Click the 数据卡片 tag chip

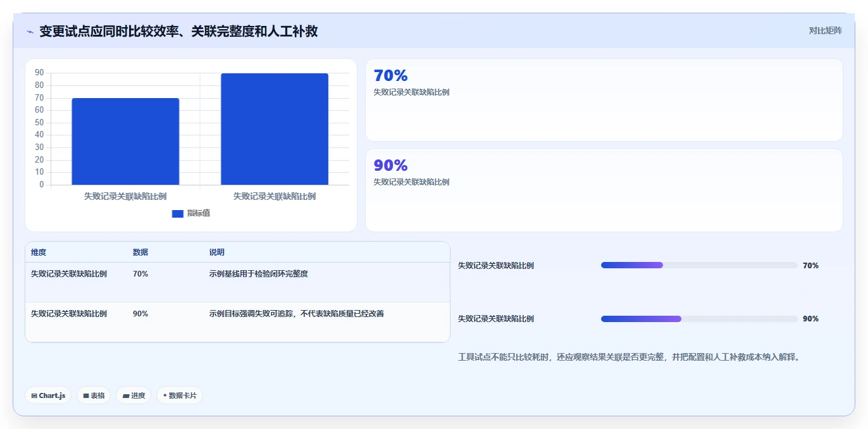coord(180,395)
